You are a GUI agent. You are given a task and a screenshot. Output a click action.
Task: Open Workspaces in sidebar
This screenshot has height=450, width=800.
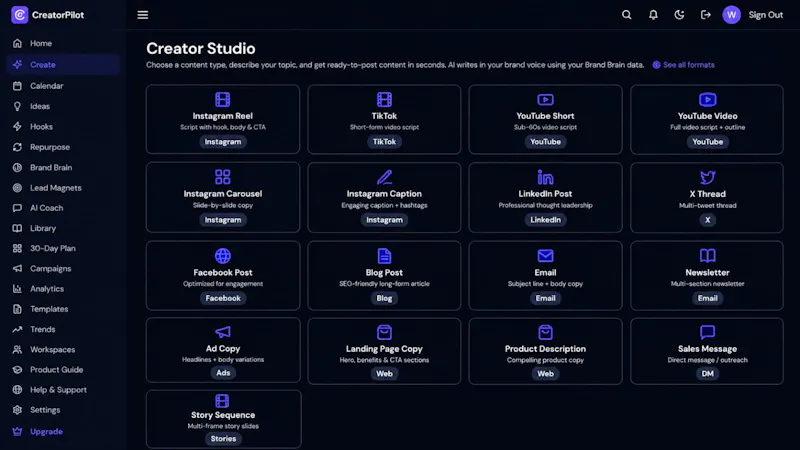point(63,349)
